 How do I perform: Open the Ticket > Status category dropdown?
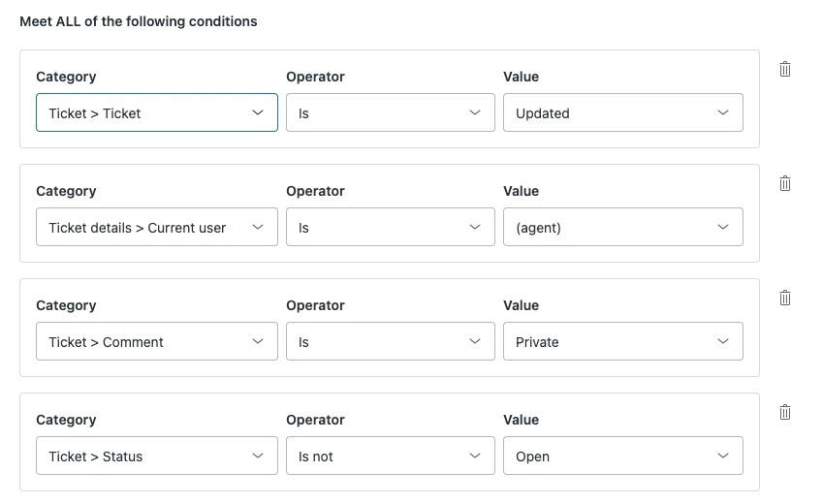(157, 456)
